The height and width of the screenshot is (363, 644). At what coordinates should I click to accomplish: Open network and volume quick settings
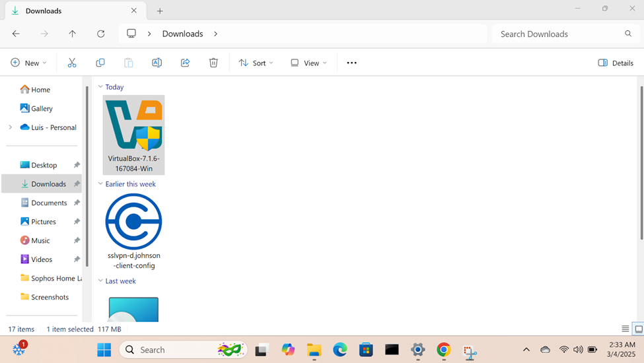579,349
